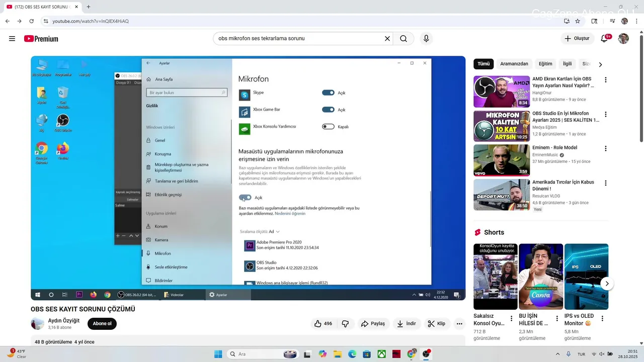Open options for IPS vs OLED short
Image resolution: width=644 pixels, height=362 pixels.
[602, 319]
